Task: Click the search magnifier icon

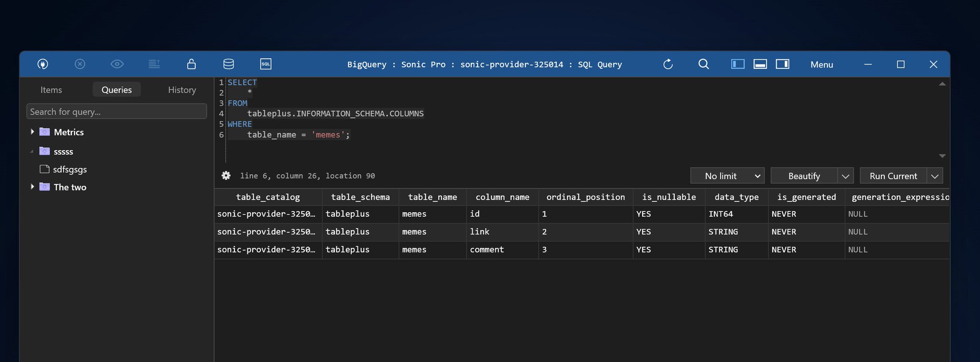Action: [x=703, y=64]
